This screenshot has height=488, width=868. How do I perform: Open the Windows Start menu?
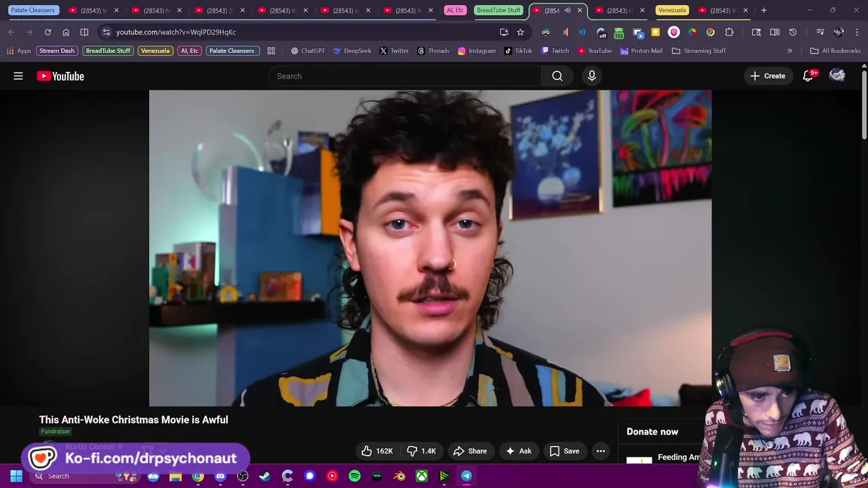click(x=16, y=476)
